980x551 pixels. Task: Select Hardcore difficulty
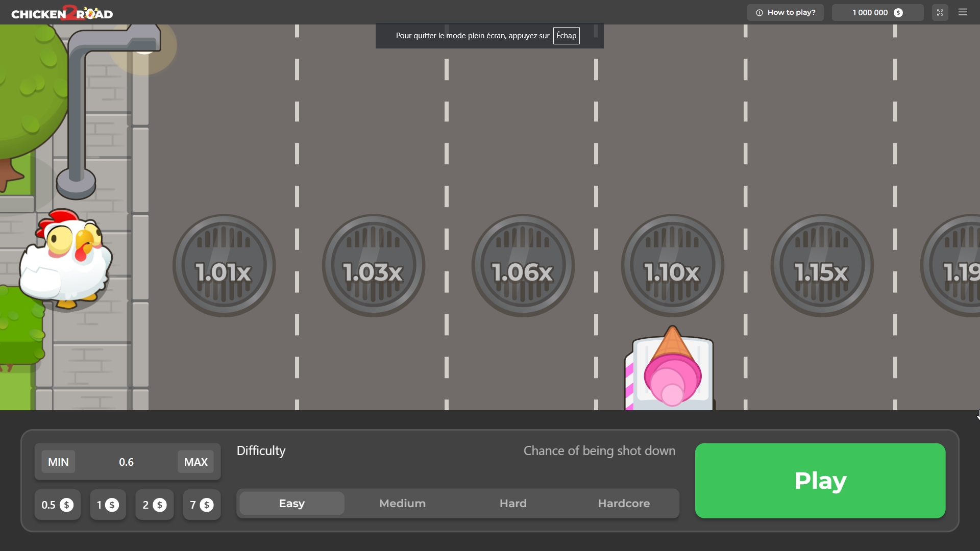point(624,504)
